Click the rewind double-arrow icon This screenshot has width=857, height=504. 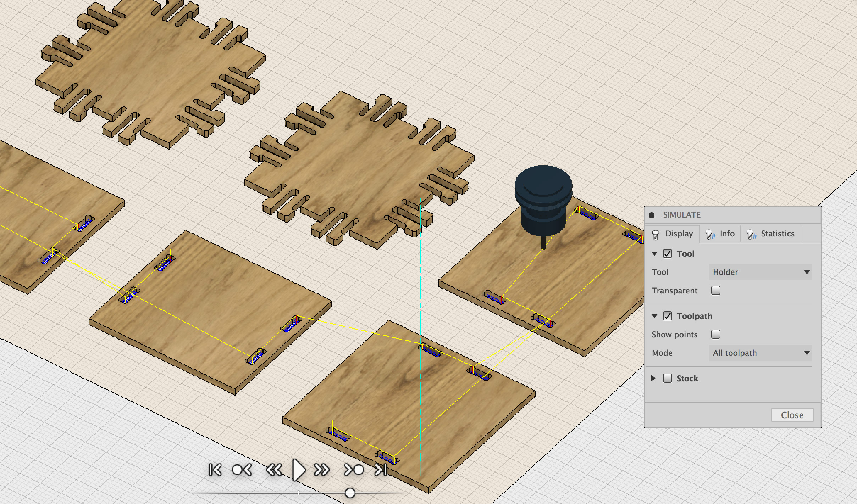coord(274,470)
